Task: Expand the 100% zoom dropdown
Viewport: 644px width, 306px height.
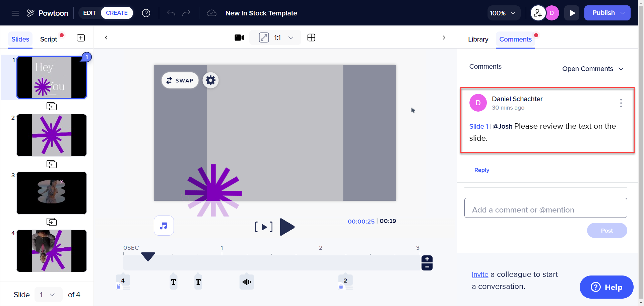Action: point(504,13)
